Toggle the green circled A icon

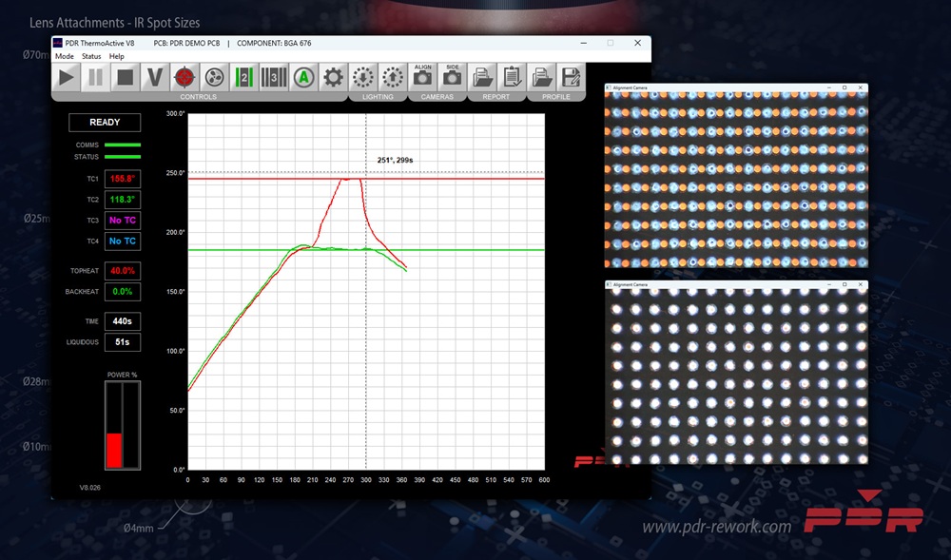point(302,77)
